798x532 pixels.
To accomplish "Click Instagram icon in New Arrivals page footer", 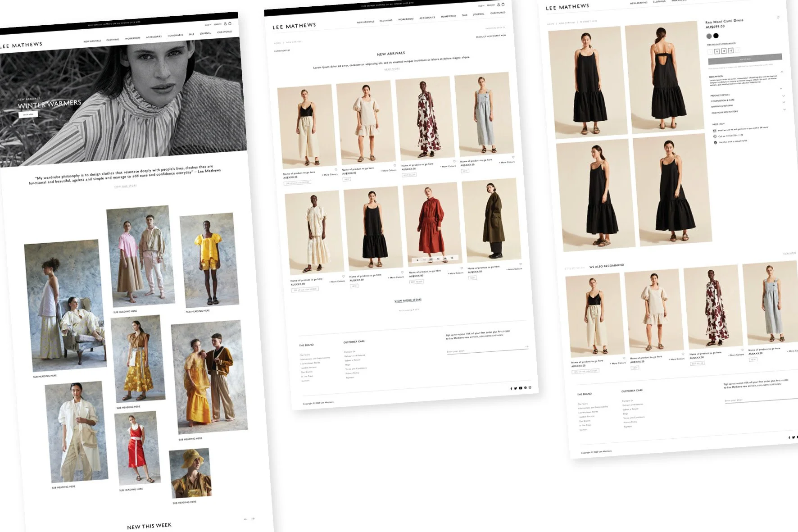I will point(530,387).
